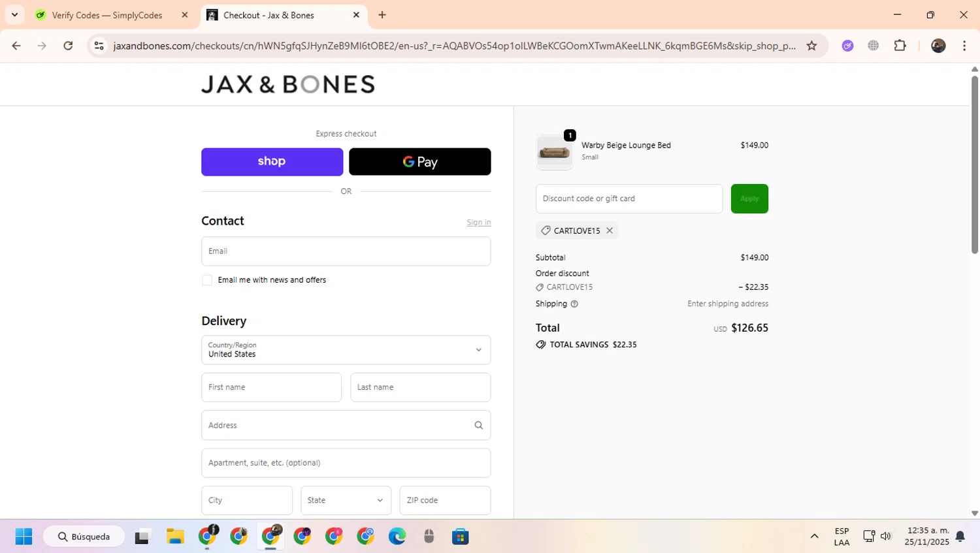This screenshot has height=553, width=980.
Task: Click the Email input field
Action: [x=346, y=251]
